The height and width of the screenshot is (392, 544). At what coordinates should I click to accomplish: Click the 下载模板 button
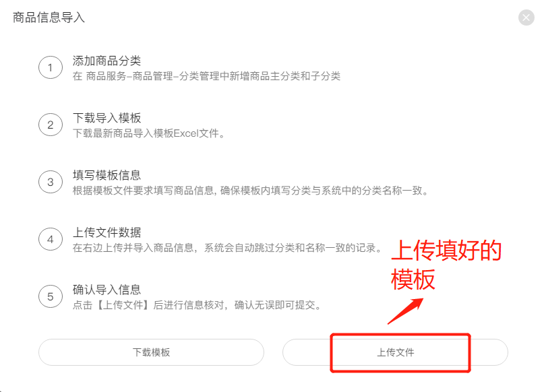click(x=151, y=352)
